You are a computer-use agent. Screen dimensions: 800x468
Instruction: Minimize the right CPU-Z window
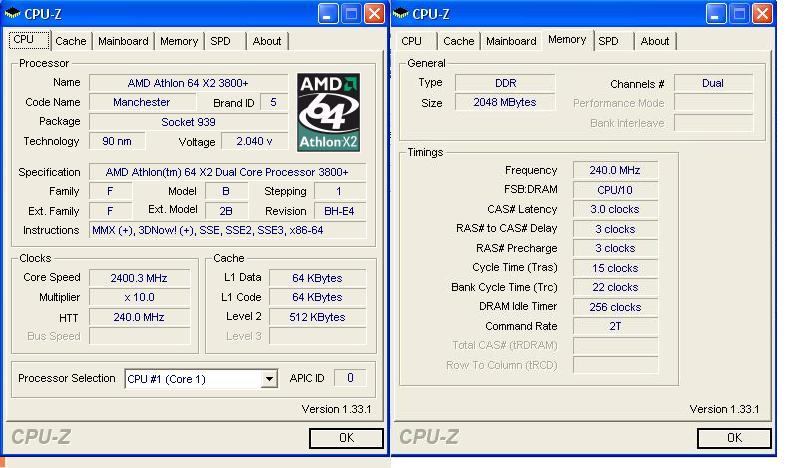click(716, 14)
